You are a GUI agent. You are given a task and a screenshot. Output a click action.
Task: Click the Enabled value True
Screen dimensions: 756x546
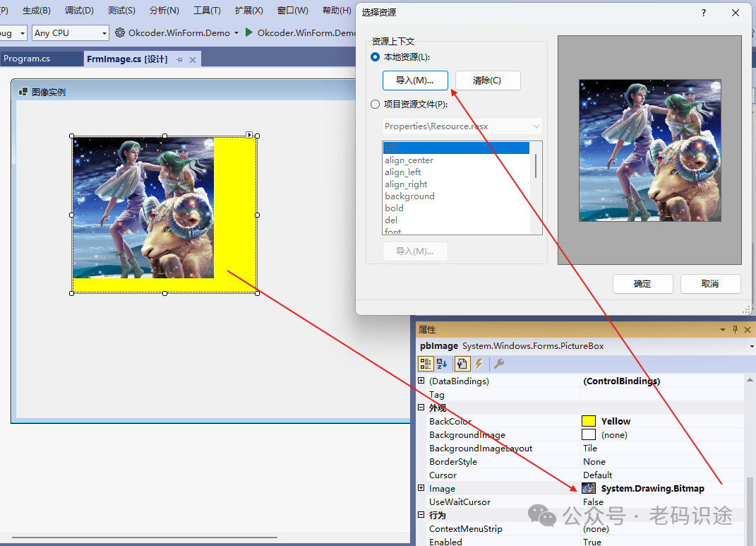tap(592, 542)
